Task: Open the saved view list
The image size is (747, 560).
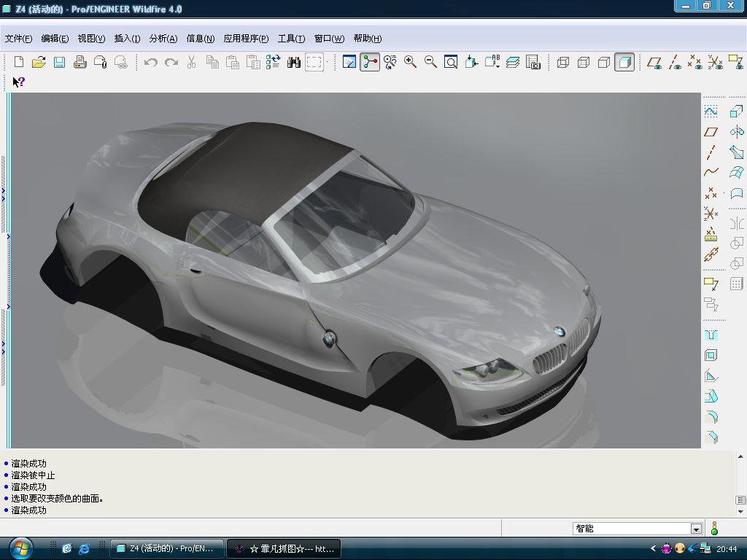Action: [492, 62]
